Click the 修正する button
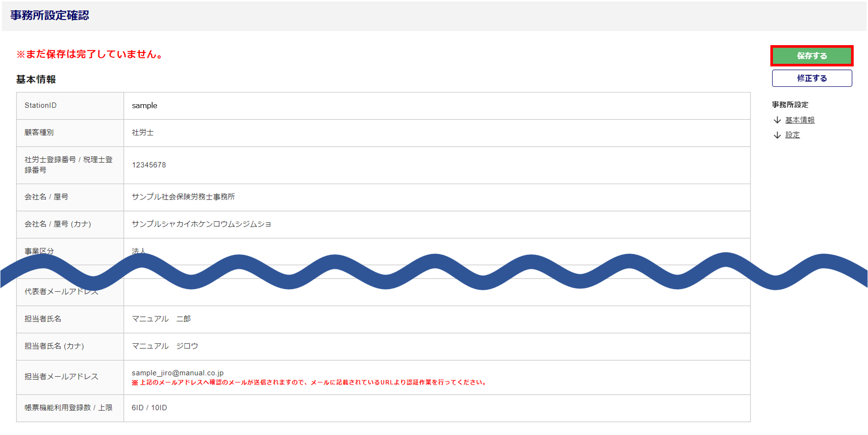Viewport: 868px width, 435px height. point(812,78)
